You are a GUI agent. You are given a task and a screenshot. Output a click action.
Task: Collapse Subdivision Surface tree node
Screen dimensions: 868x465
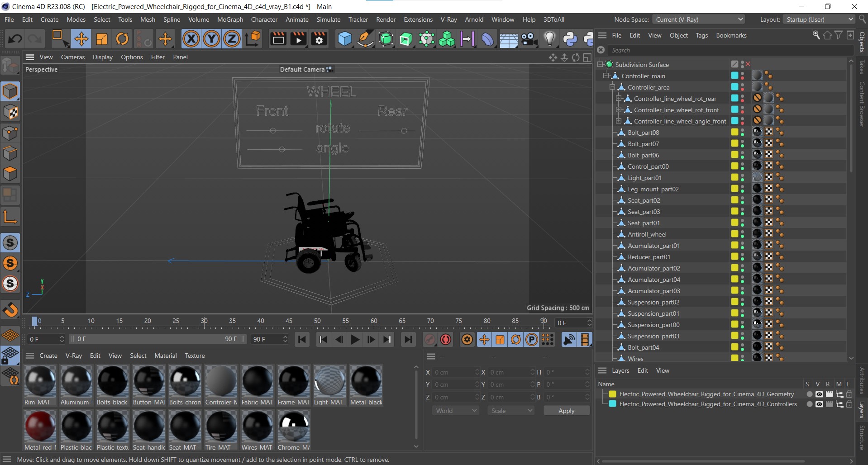[x=600, y=64]
